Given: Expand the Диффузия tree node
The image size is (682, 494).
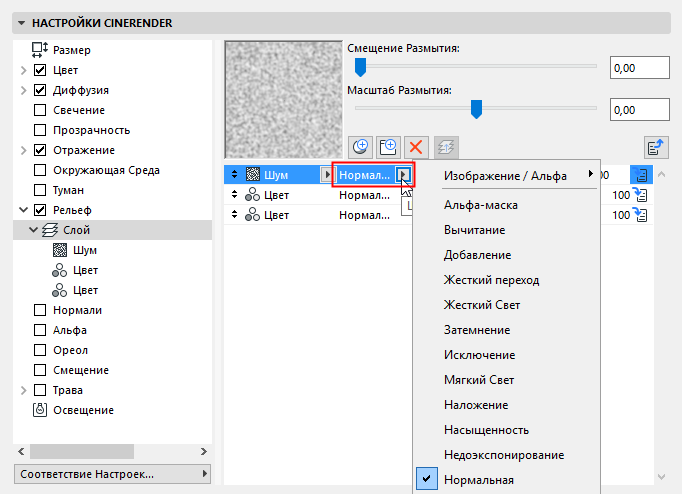Looking at the screenshot, I should [22, 90].
